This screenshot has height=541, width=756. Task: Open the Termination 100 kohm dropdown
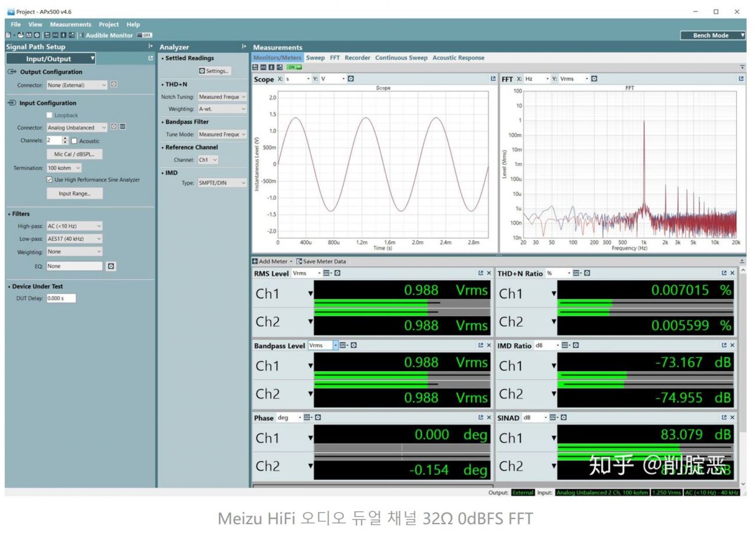(64, 168)
